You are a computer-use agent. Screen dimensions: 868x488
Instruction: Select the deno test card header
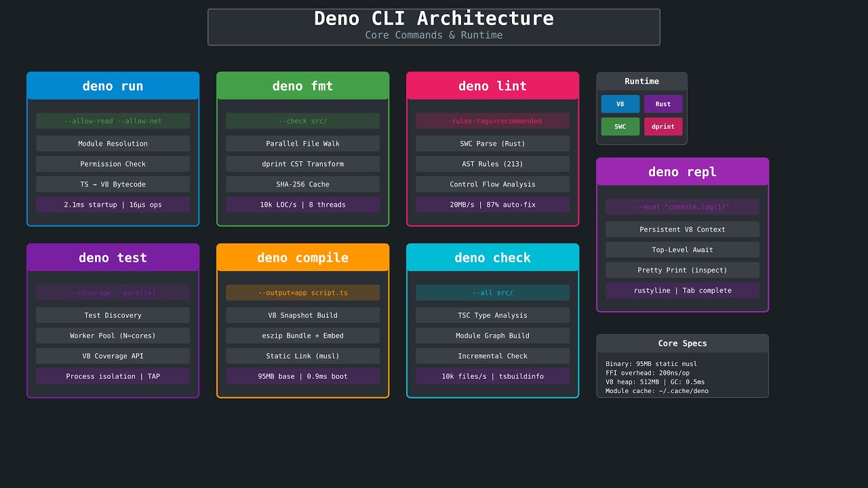[113, 258]
